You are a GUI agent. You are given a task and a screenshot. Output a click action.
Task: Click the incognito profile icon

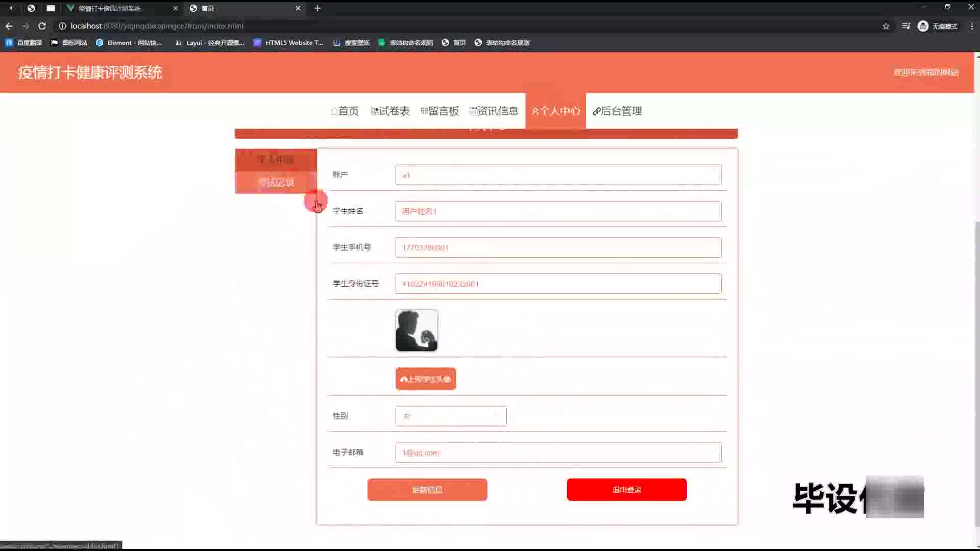coord(923,26)
